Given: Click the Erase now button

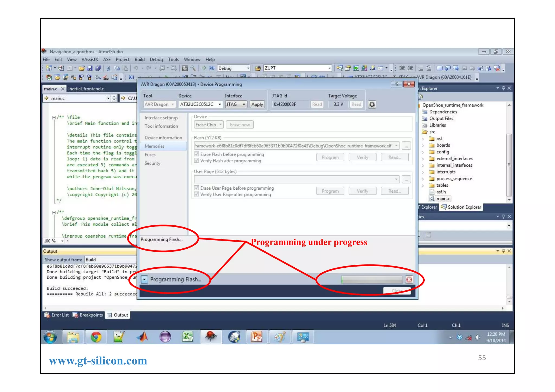Looking at the screenshot, I should coord(240,125).
